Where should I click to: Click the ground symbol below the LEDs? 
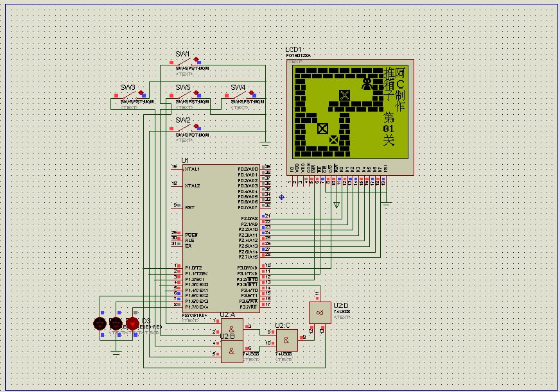pos(116,353)
